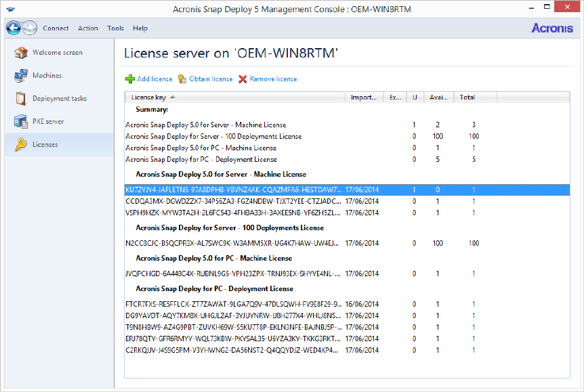Select the PXE server sidebar icon
Viewport: 584px width, 392px height.
coord(20,122)
